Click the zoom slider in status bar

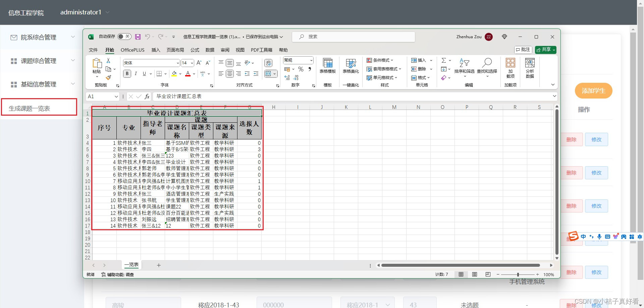click(518, 274)
